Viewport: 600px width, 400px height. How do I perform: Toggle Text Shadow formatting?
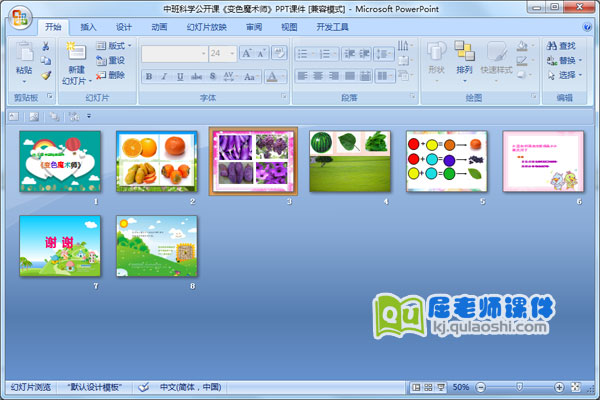coord(213,77)
